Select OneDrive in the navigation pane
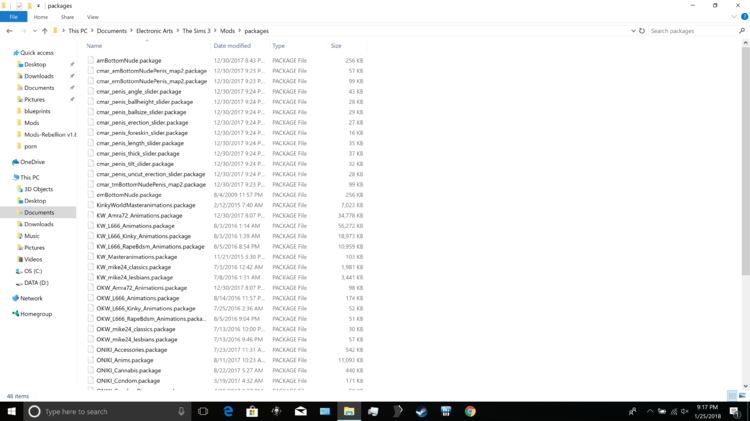 (32, 162)
